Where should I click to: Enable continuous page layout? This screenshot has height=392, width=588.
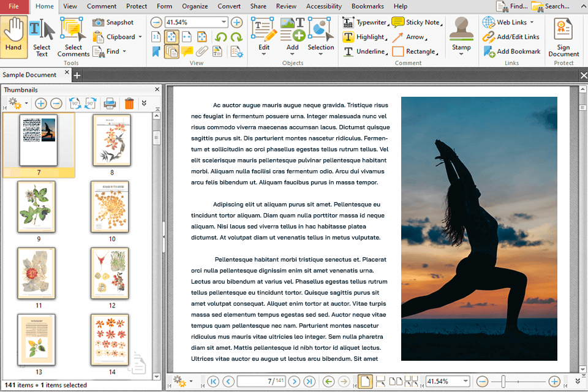coord(380,382)
